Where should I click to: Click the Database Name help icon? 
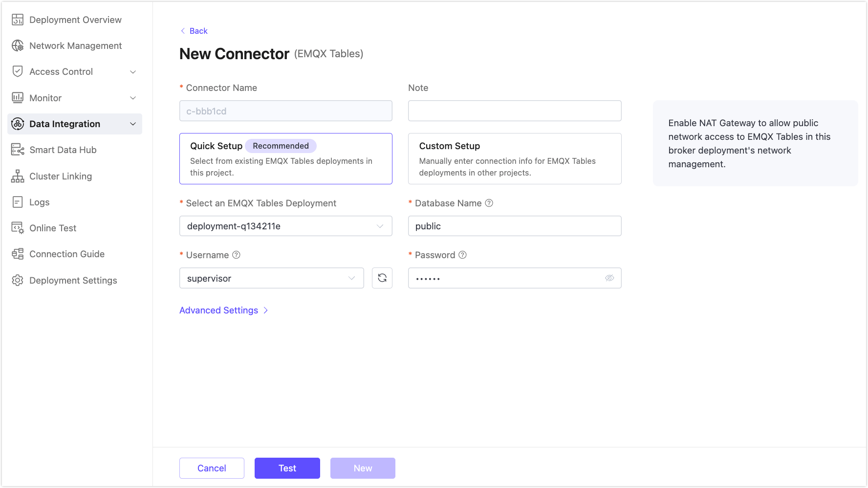click(489, 203)
